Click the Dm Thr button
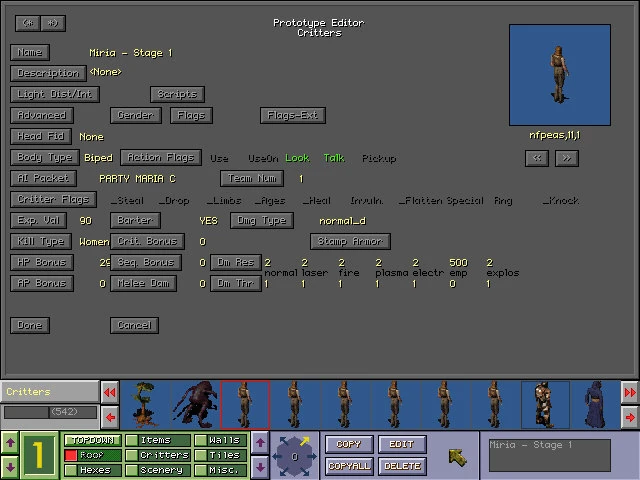 [x=236, y=283]
